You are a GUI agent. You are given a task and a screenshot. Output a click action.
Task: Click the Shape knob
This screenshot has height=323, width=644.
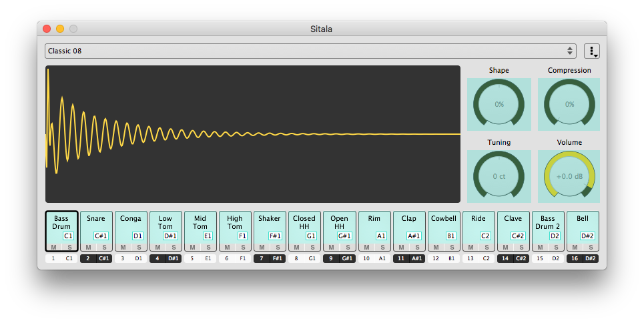pyautogui.click(x=499, y=104)
